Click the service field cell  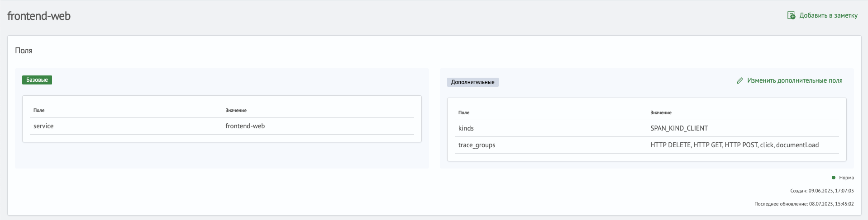pos(43,126)
